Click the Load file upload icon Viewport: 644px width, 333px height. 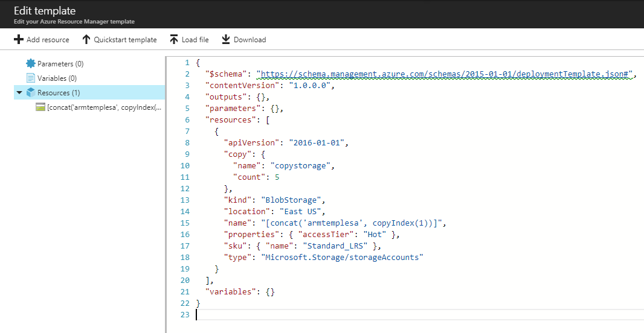(174, 39)
